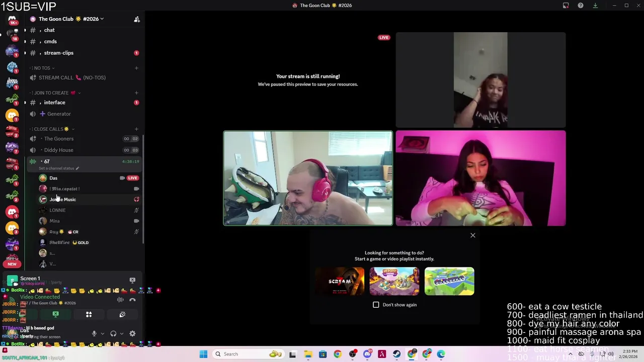
Task: Open the headphones output options chevron
Action: pyautogui.click(x=121, y=334)
